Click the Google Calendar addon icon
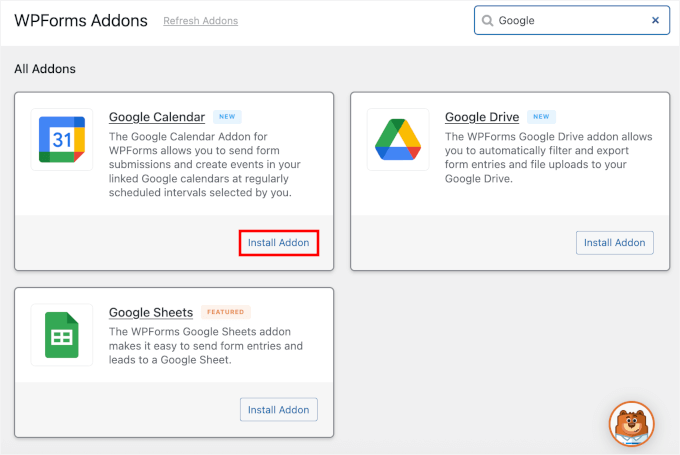Viewport: 680px width, 455px height. click(x=62, y=139)
